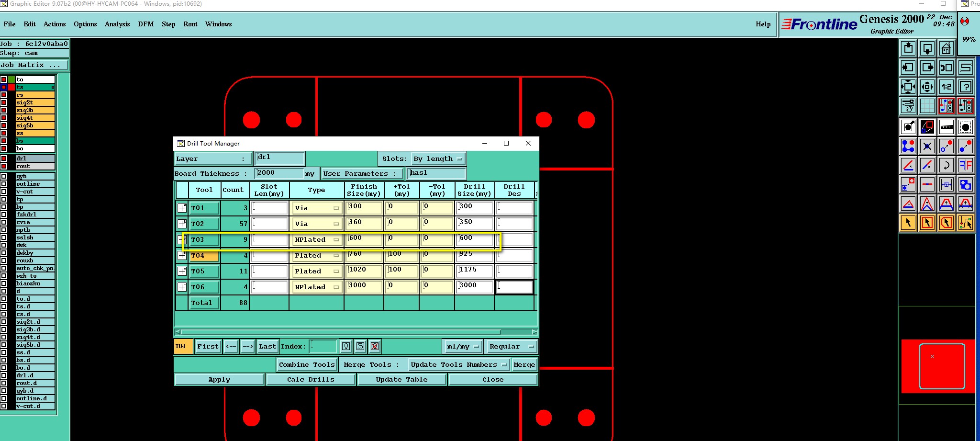The width and height of the screenshot is (980, 441).
Task: Toggle checkbox beside outline layer
Action: click(x=4, y=184)
